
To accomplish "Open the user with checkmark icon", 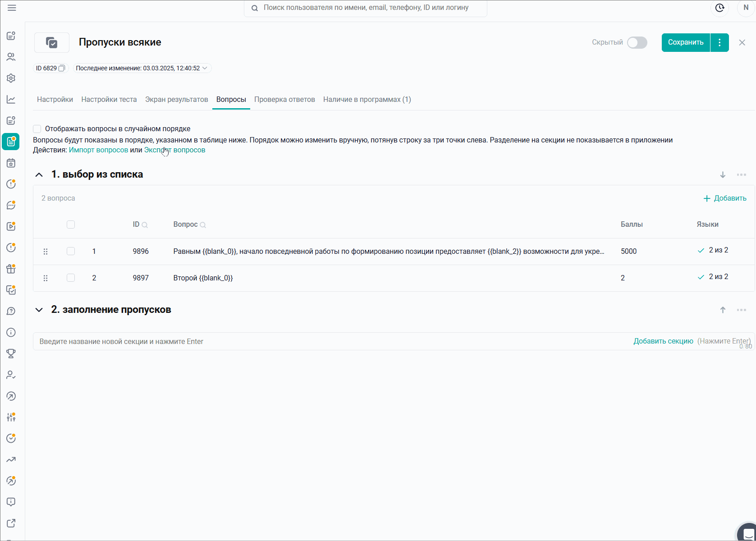I will point(11,375).
